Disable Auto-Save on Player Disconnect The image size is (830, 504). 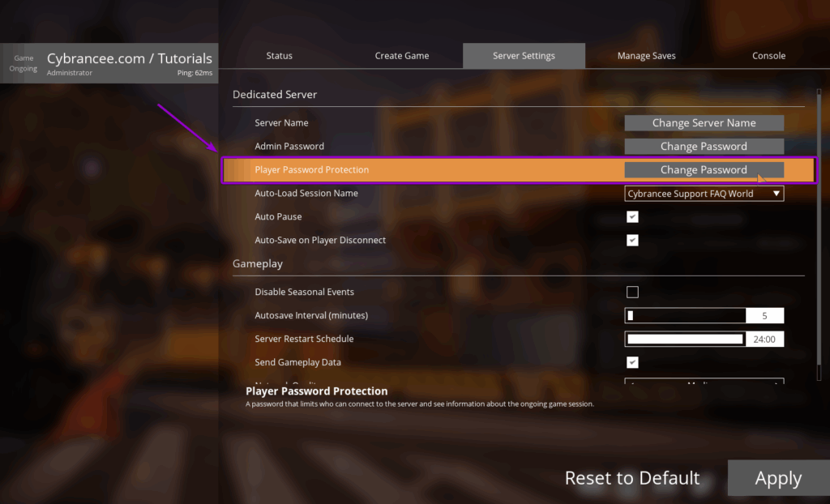(x=632, y=240)
